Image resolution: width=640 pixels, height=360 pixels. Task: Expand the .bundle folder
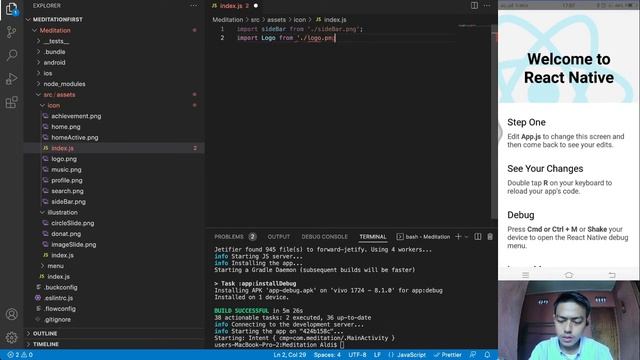[x=54, y=52]
